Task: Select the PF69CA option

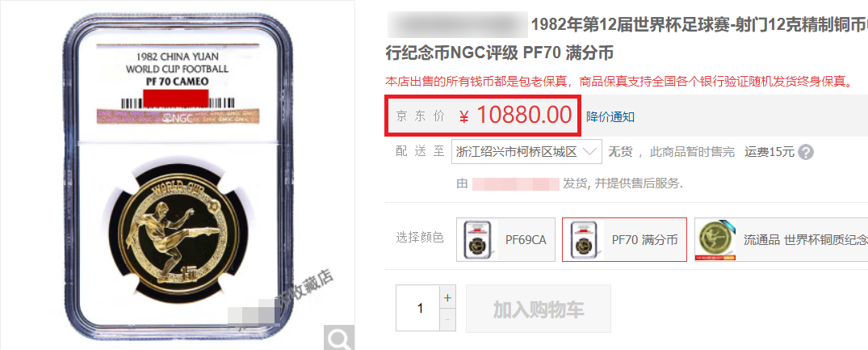Action: coord(506,240)
